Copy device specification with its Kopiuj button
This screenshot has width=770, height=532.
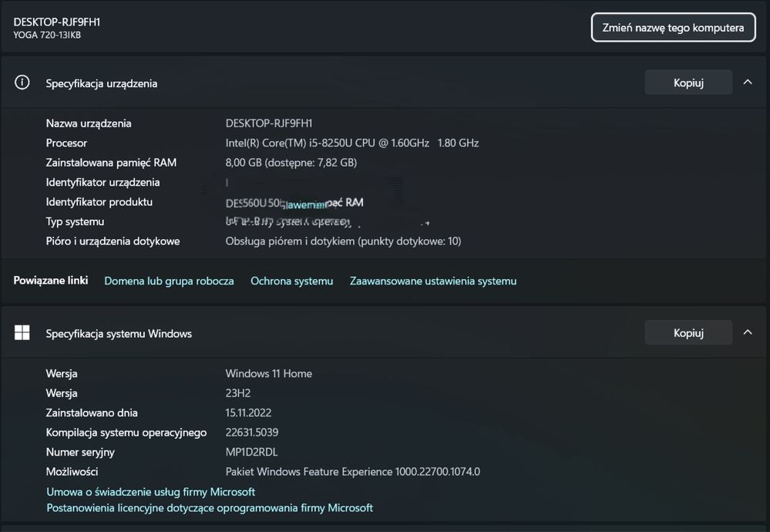coord(688,82)
